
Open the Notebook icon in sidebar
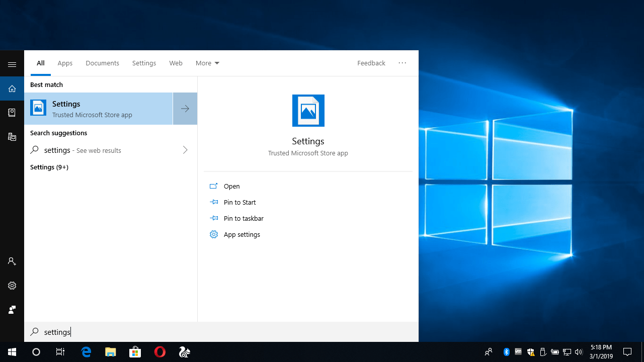click(x=12, y=113)
